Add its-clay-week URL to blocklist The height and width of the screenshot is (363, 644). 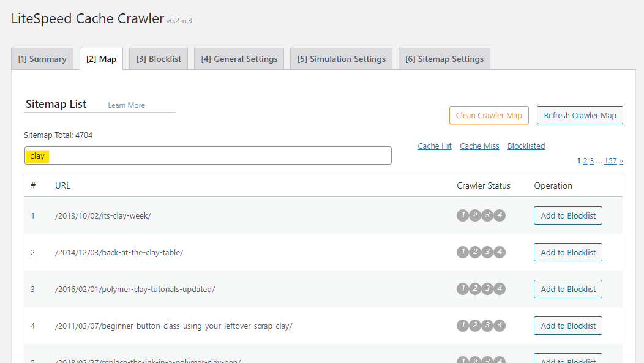(568, 215)
